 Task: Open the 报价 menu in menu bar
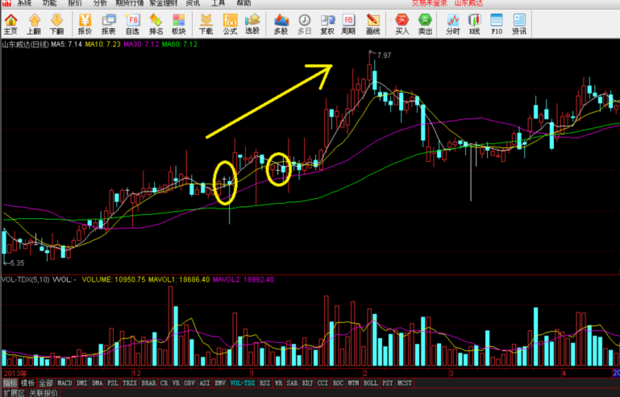(75, 3)
